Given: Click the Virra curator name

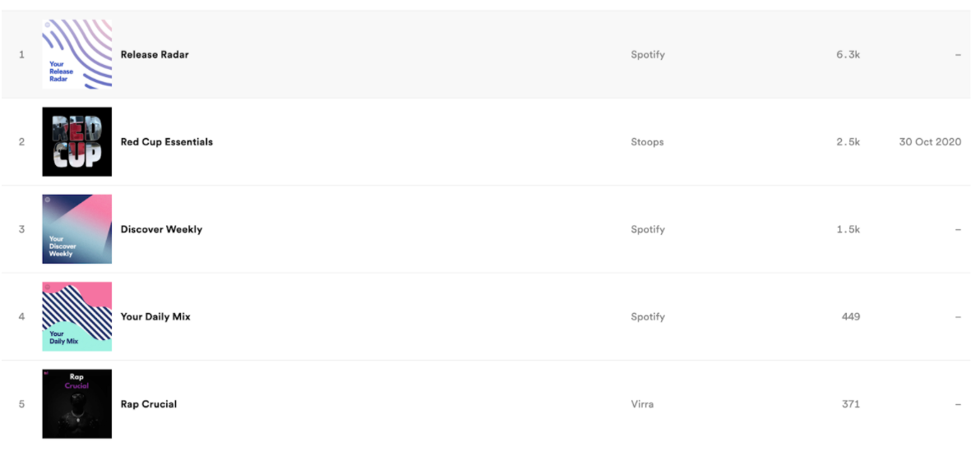Looking at the screenshot, I should click(642, 404).
